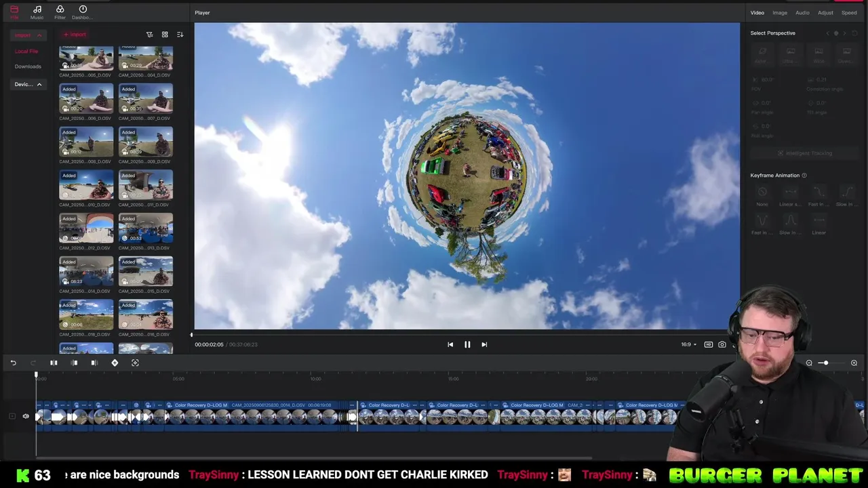Image resolution: width=868 pixels, height=488 pixels.
Task: Zoom out the timeline
Action: click(809, 363)
